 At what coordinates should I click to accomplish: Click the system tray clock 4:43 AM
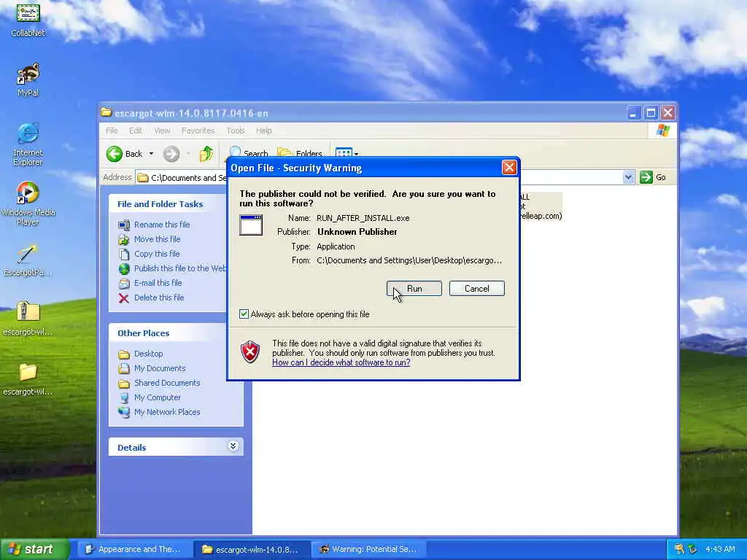(720, 549)
